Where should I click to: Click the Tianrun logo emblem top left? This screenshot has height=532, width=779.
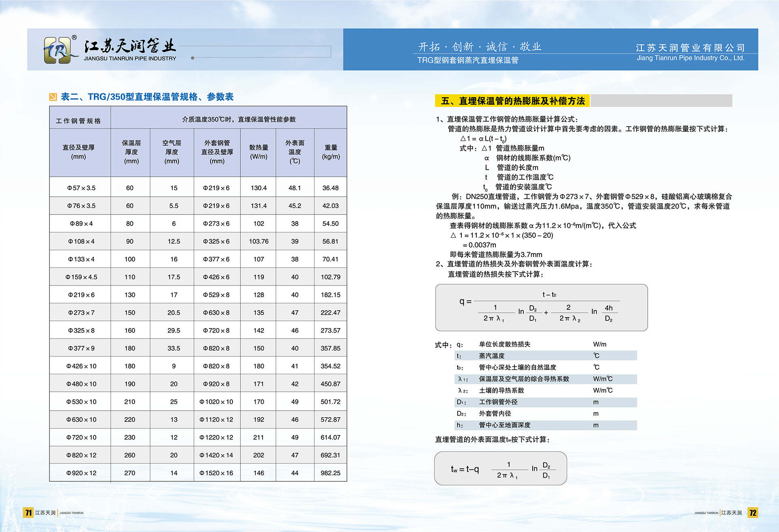[x=58, y=50]
